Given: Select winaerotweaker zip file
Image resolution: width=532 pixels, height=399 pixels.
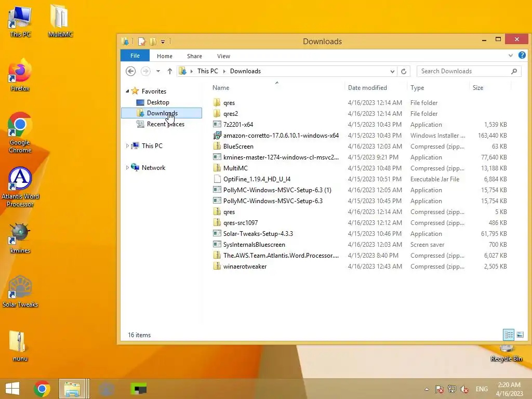Looking at the screenshot, I should click(x=245, y=267).
